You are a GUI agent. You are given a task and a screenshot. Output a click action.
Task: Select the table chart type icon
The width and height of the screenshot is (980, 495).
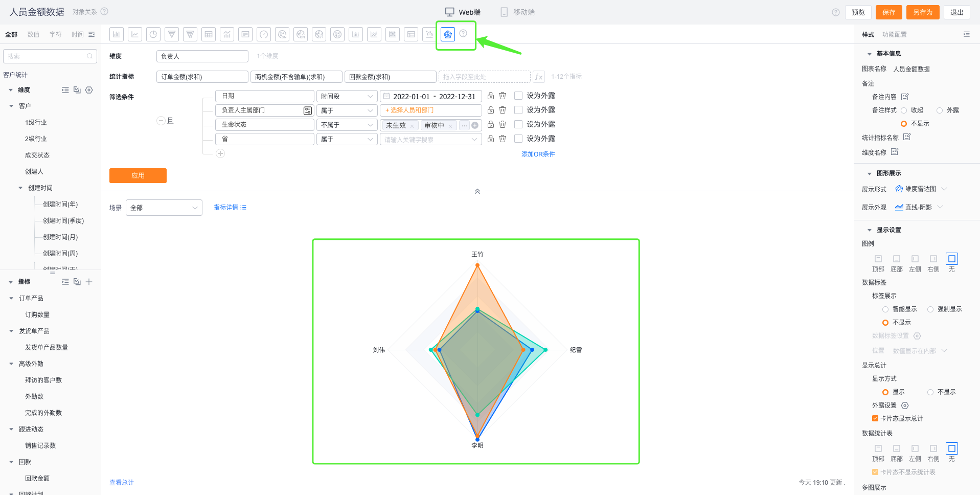(x=209, y=34)
